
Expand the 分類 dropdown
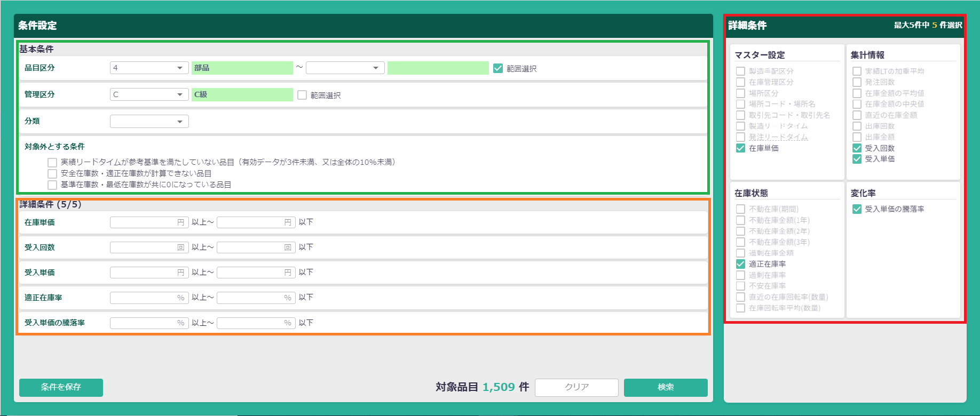coord(149,122)
